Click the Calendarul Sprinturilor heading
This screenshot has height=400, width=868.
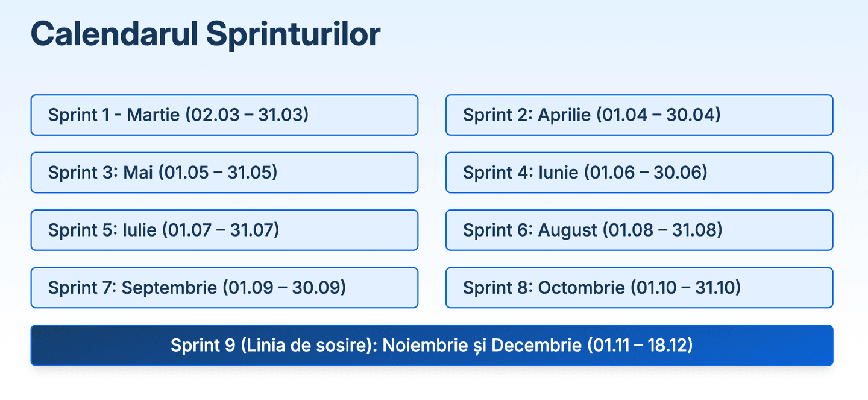pyautogui.click(x=205, y=35)
